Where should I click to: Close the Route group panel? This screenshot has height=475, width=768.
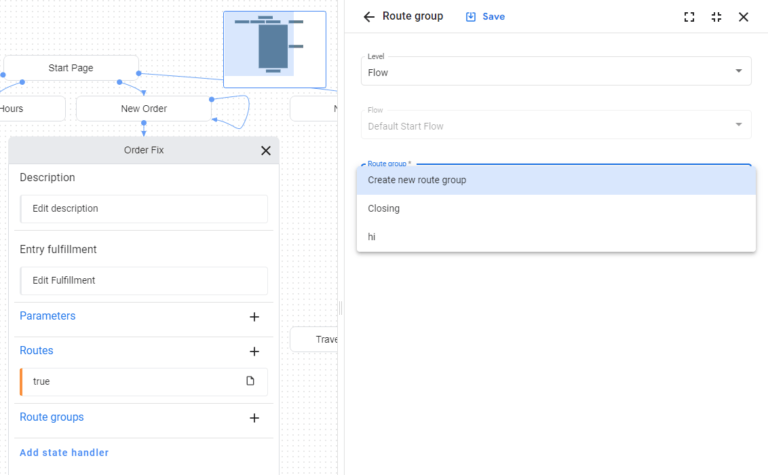coord(743,17)
